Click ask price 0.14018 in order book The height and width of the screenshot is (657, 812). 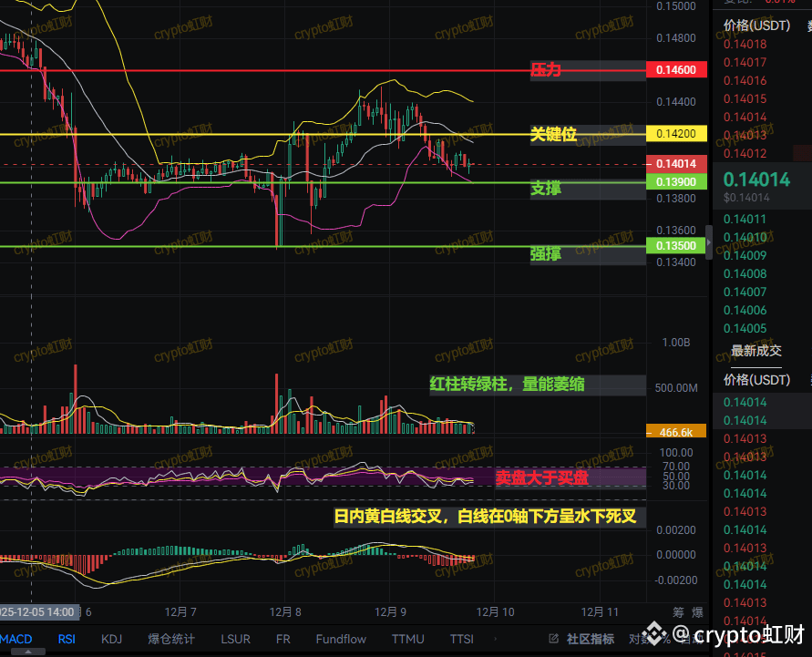pos(745,44)
